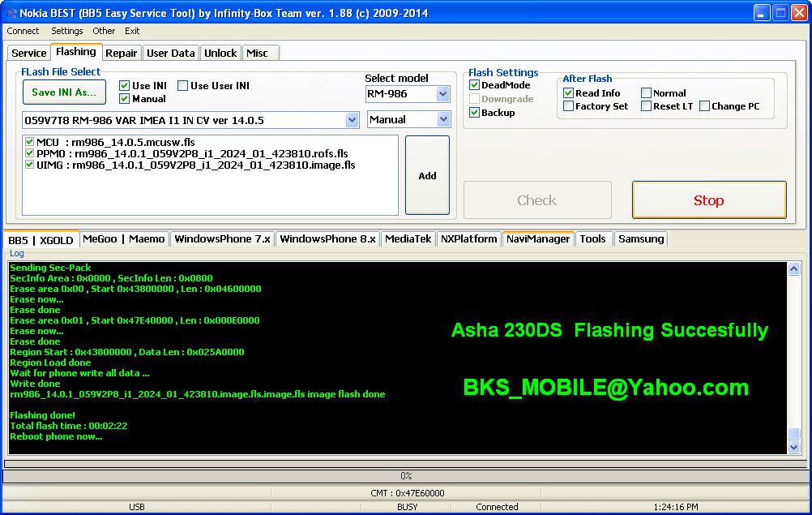Click the log scrollbar up arrow

(x=793, y=268)
